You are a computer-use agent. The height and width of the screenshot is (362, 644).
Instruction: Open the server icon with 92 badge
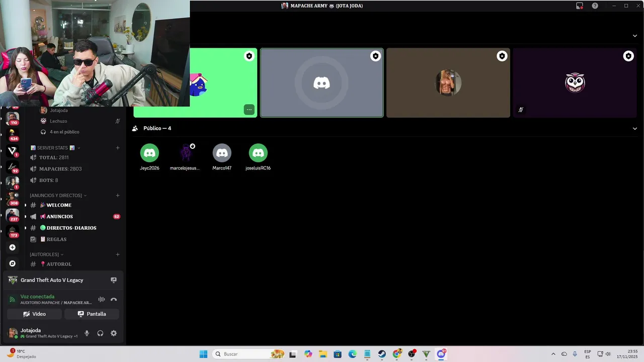pyautogui.click(x=13, y=166)
